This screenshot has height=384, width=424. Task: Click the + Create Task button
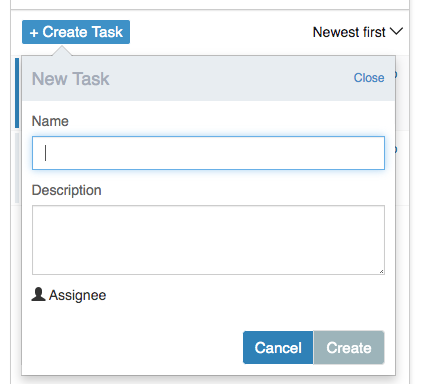[x=76, y=32]
